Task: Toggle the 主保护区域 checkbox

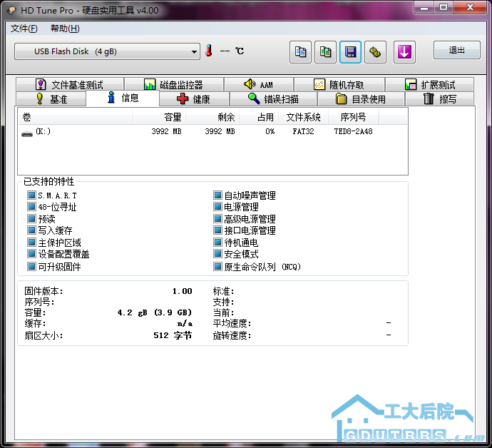Action: tap(31, 242)
